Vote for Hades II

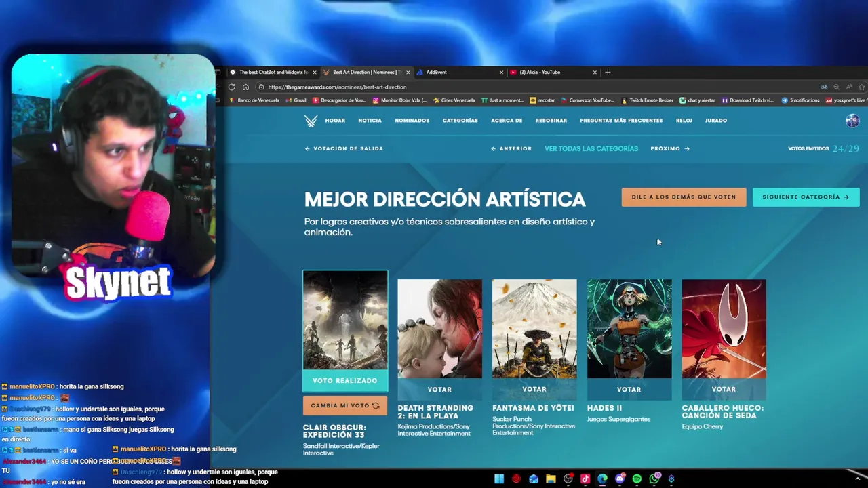coord(629,390)
